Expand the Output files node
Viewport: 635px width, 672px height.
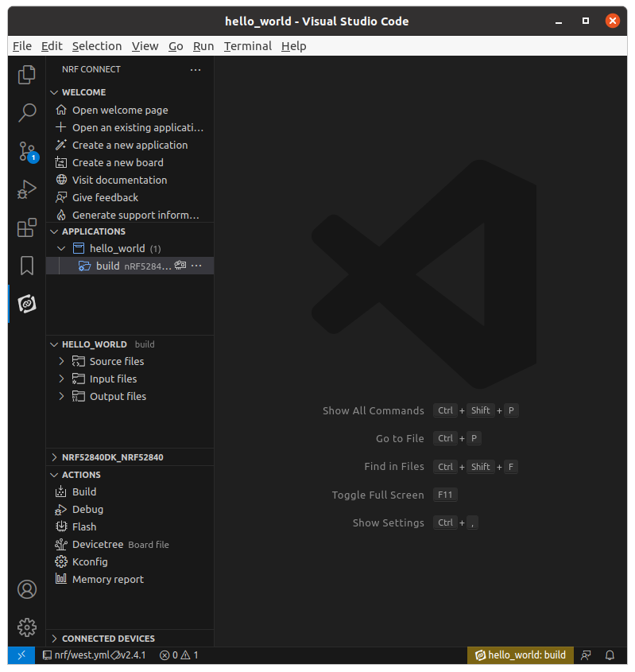(x=61, y=396)
